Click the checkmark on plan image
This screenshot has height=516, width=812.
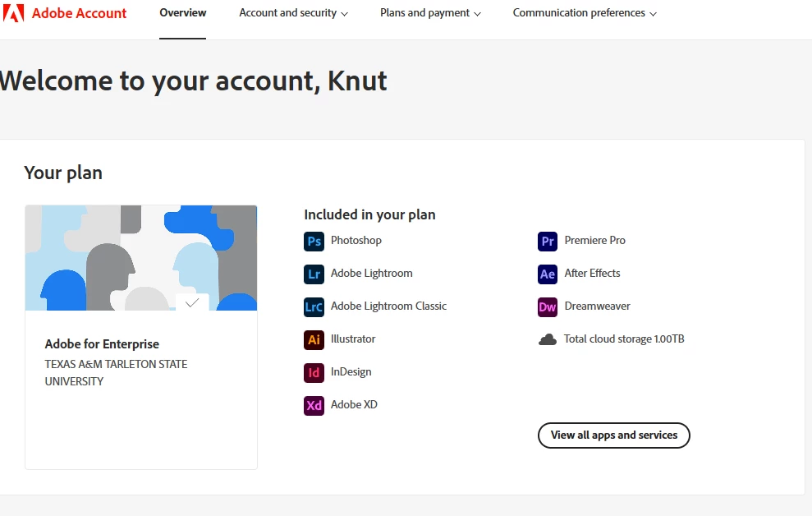[192, 302]
